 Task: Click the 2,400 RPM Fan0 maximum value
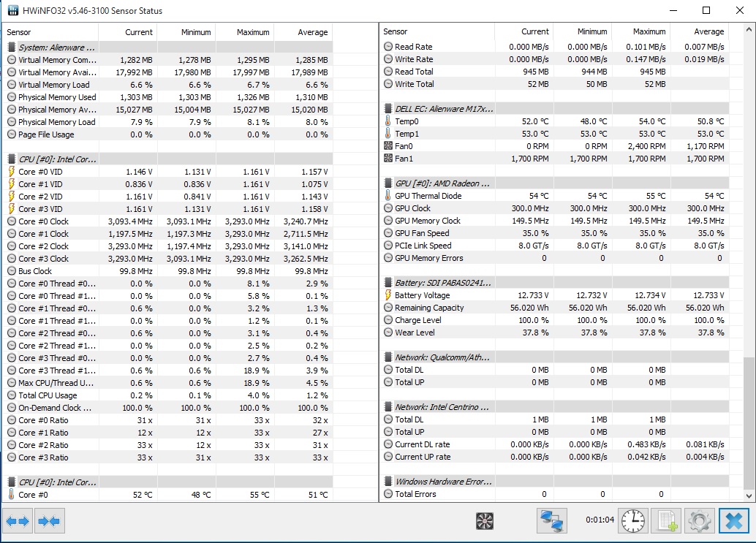pyautogui.click(x=646, y=146)
